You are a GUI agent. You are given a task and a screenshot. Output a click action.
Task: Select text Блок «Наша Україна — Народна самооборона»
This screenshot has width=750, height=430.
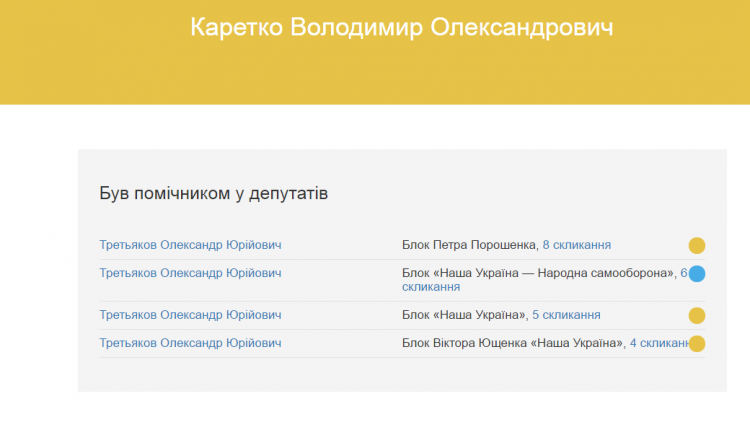click(x=538, y=273)
